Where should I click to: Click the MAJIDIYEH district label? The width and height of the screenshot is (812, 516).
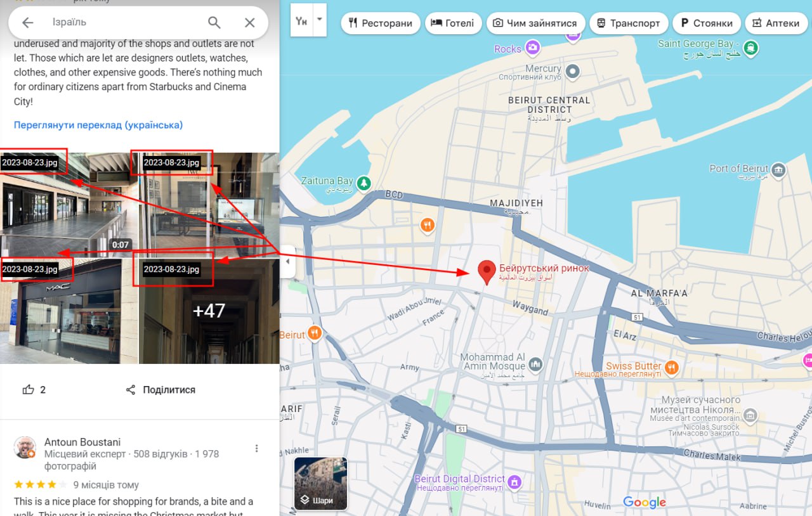(x=516, y=203)
